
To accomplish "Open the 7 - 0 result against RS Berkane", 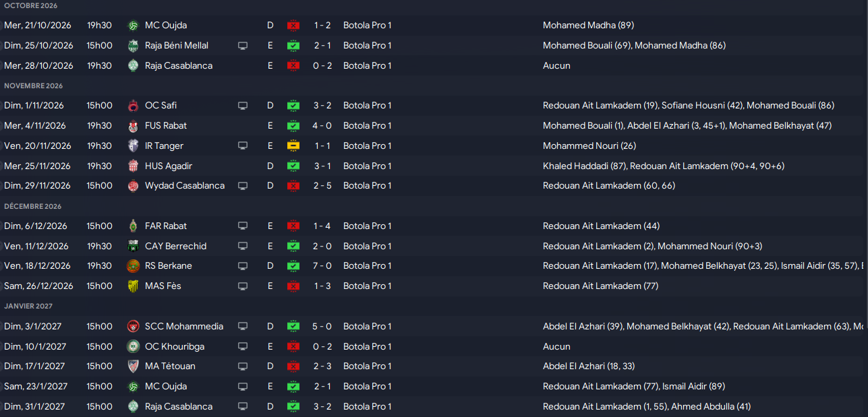I will (x=322, y=266).
